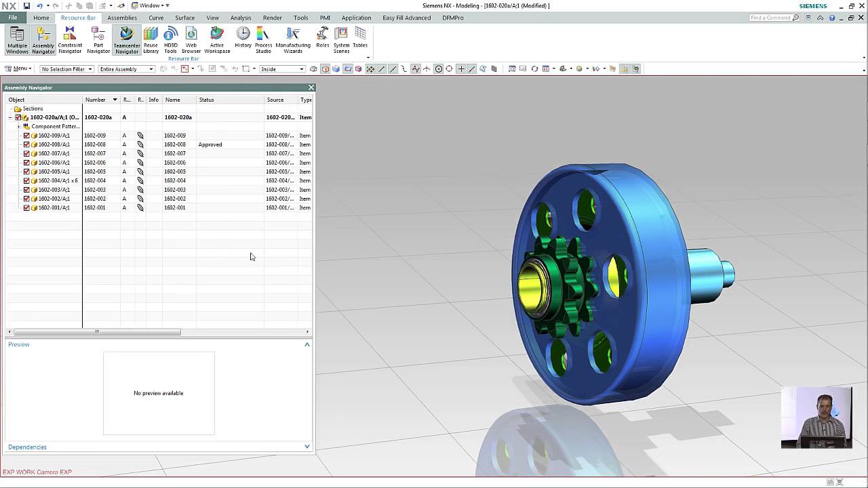Open Constraint Navigator
This screenshot has height=488, width=868.
pos(70,41)
